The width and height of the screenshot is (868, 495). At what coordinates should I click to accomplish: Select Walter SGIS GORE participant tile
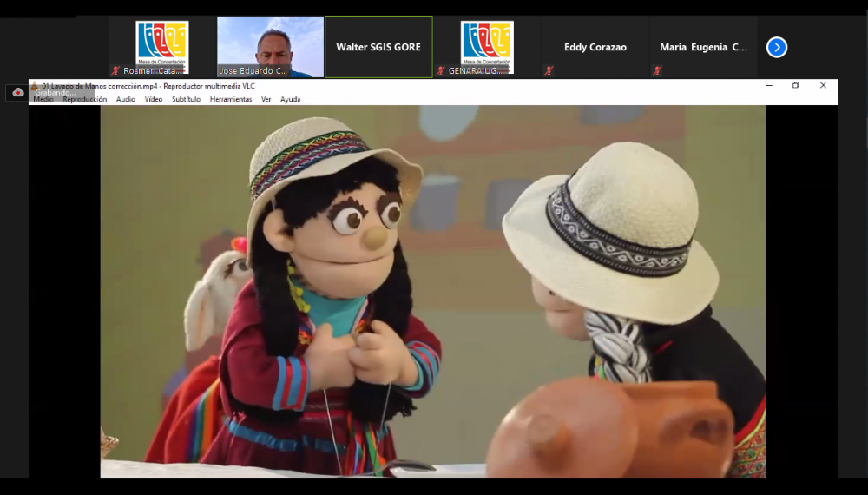tap(378, 47)
